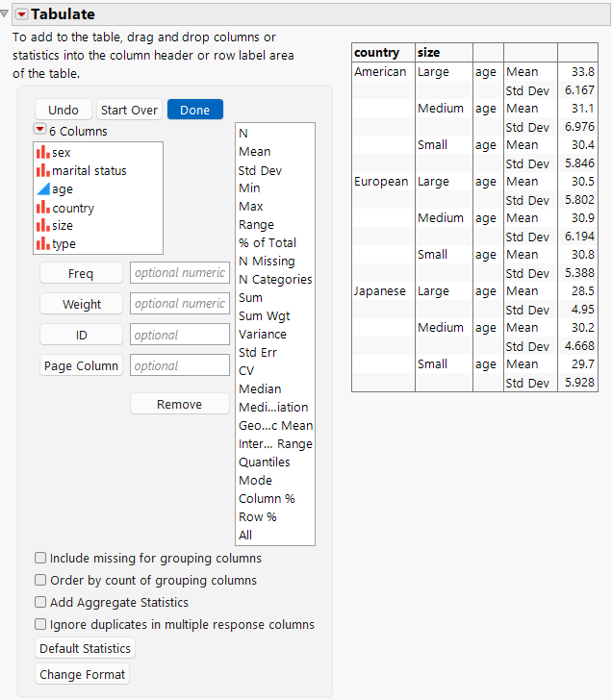Click the blue Done button

[195, 110]
